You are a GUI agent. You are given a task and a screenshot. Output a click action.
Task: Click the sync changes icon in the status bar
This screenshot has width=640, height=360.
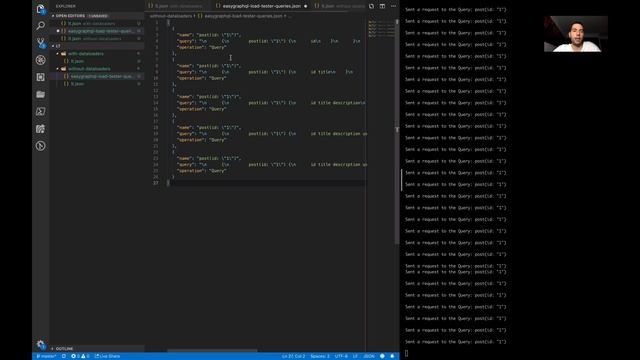[64, 356]
